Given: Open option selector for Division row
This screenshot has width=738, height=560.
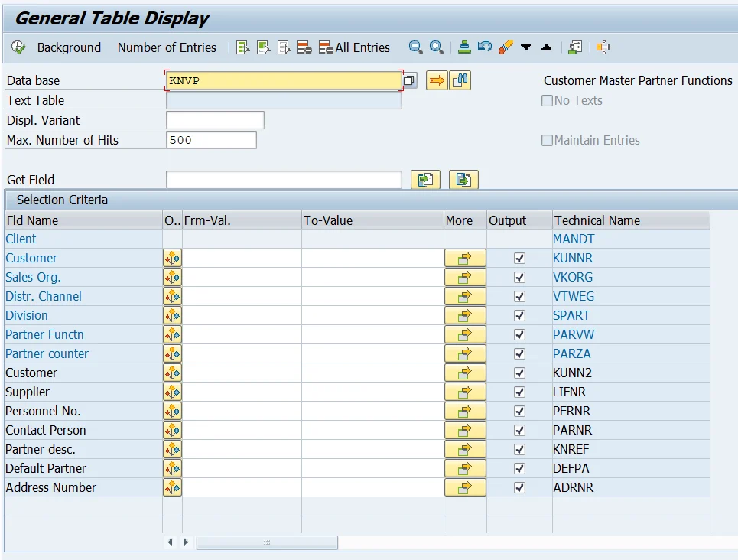Looking at the screenshot, I should [x=172, y=315].
